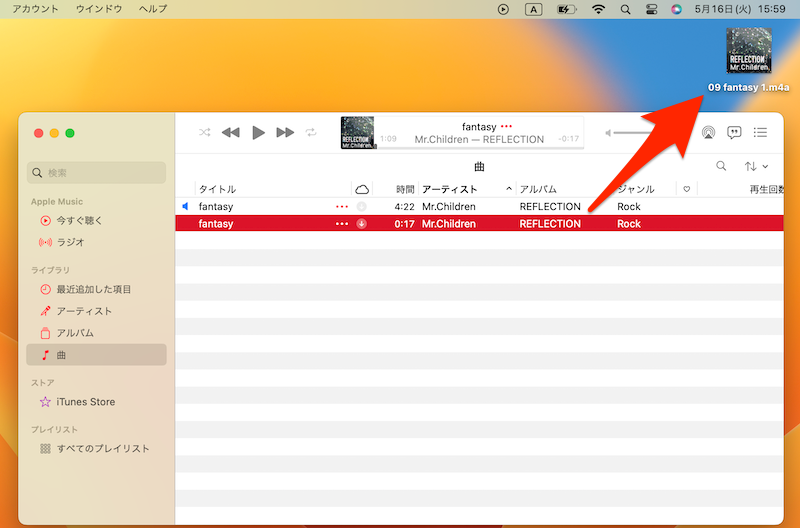Viewport: 800px width, 528px height.
Task: Open more options for the 4:22 fantasy track
Action: (342, 207)
